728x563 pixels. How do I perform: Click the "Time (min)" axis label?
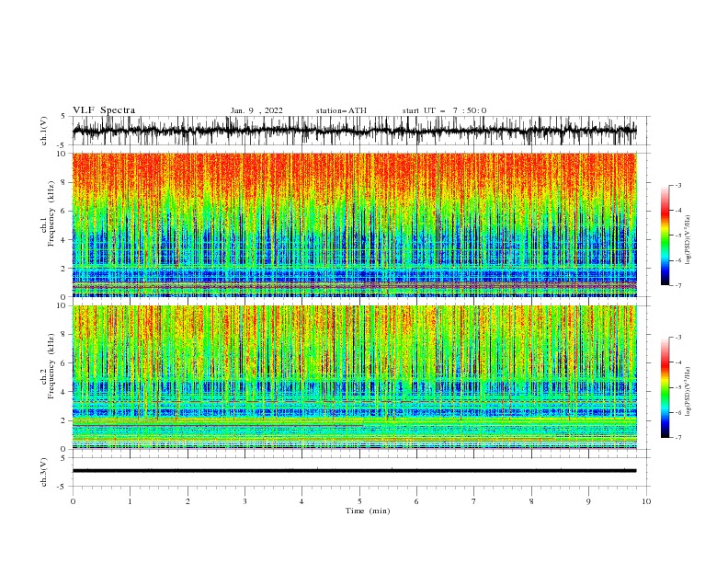[368, 511]
